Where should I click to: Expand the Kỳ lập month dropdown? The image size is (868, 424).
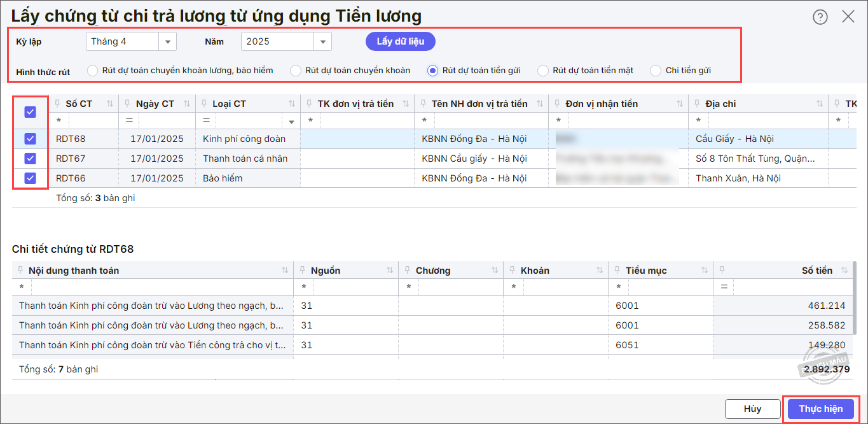pos(168,42)
